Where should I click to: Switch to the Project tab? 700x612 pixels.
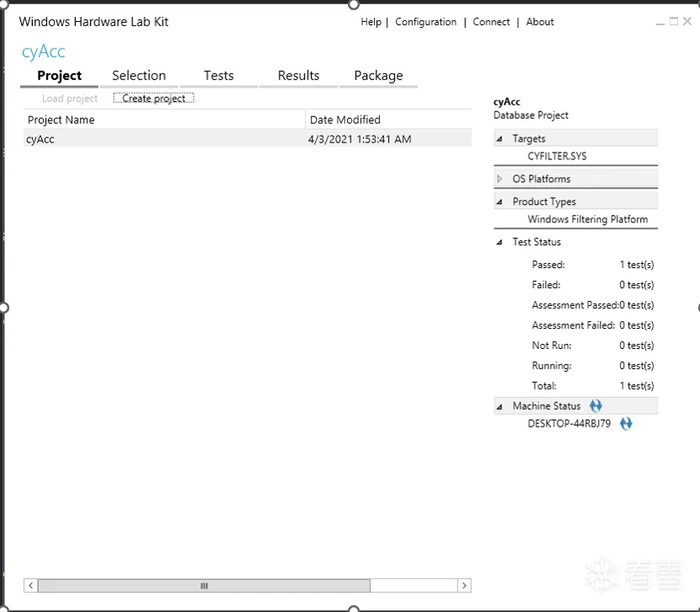[59, 76]
